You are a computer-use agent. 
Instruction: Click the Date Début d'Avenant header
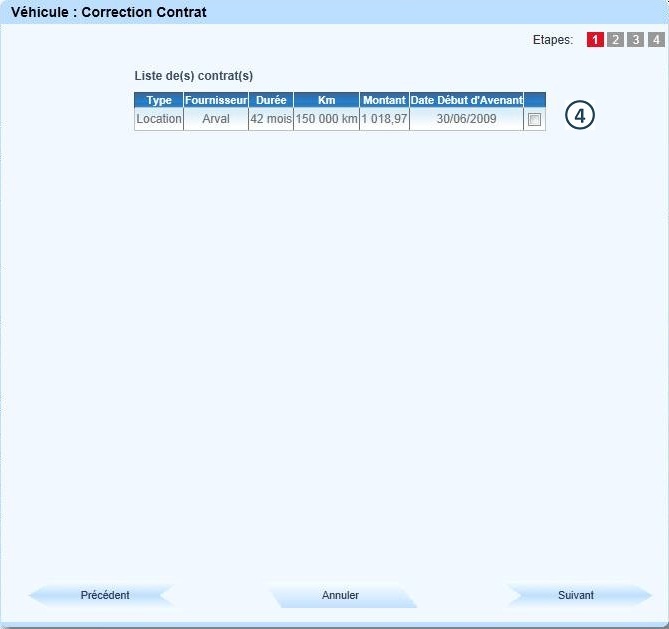click(x=466, y=100)
